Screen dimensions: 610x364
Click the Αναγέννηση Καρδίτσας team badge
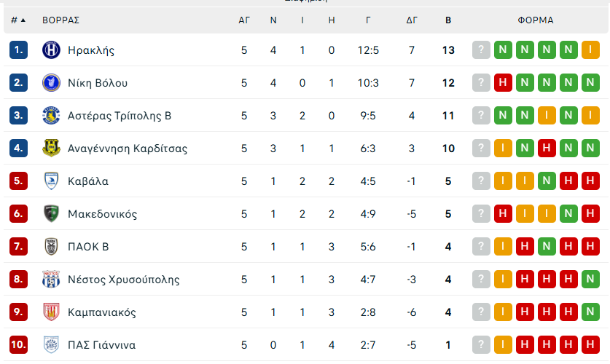[x=51, y=149]
